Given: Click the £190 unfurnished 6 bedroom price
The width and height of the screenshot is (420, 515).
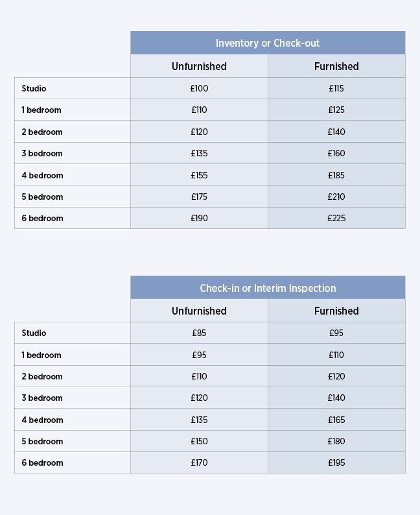Looking at the screenshot, I should (199, 218).
